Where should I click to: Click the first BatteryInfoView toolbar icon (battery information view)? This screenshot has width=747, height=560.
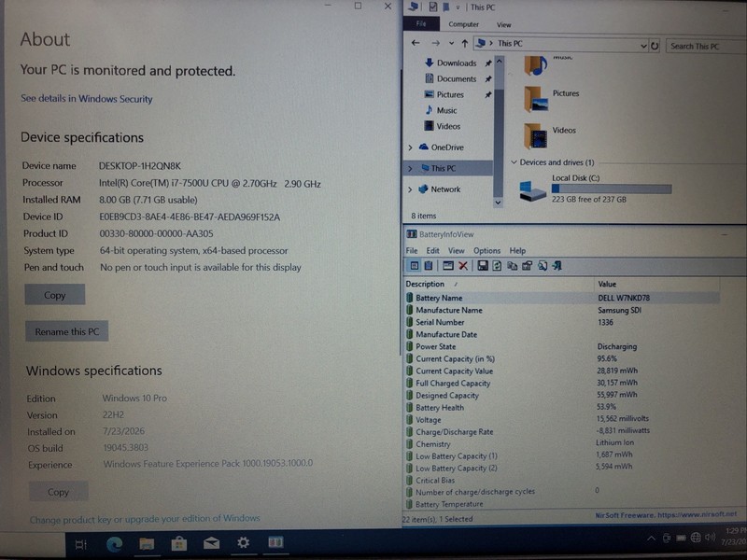pyautogui.click(x=414, y=266)
